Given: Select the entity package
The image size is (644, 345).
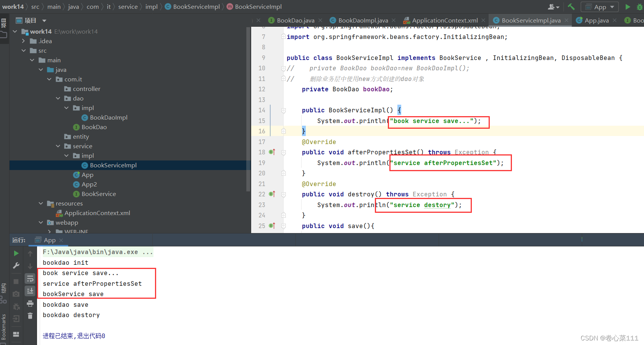Looking at the screenshot, I should point(81,136).
